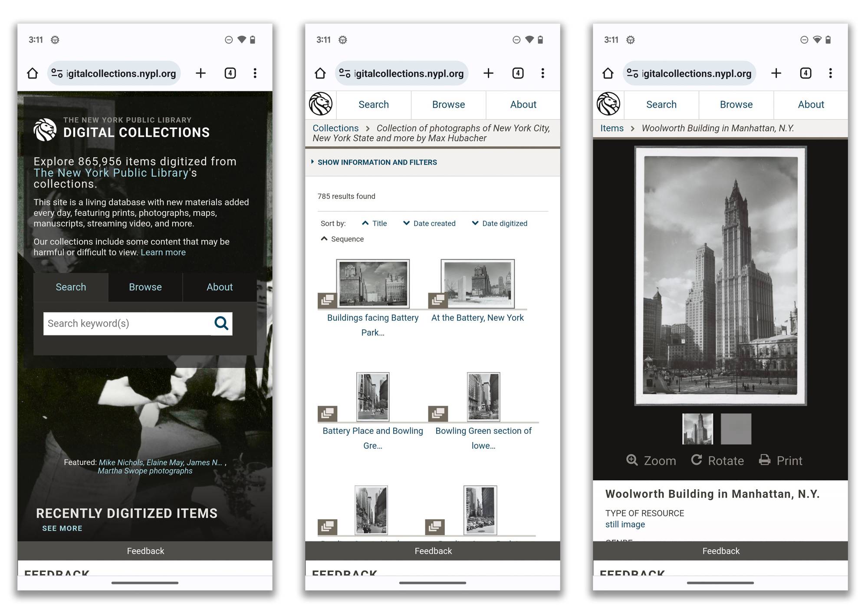Open Bowling Green section thumbnail

483,396
